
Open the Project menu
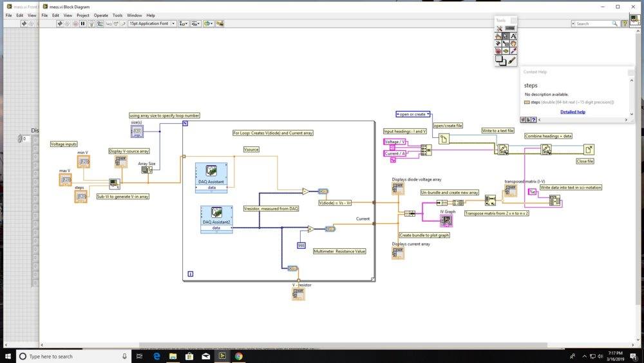click(x=82, y=15)
